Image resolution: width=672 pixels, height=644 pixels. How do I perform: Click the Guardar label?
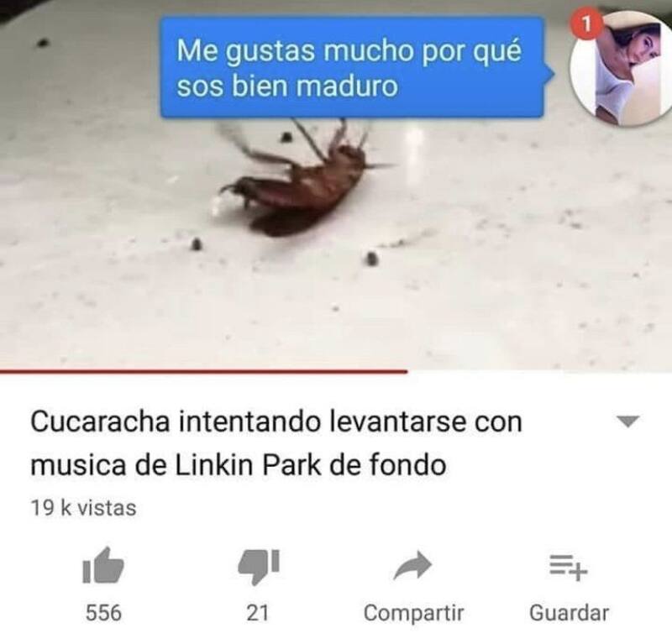pos(570,613)
